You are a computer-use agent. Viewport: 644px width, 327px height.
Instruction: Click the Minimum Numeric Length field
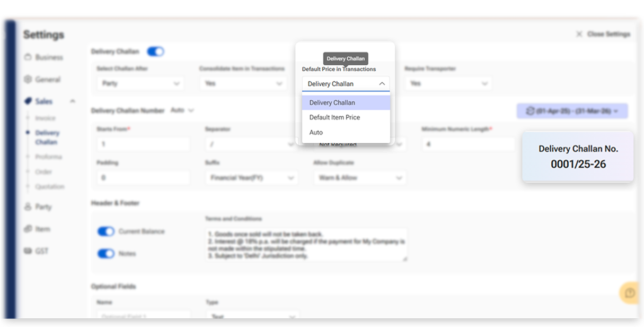[x=468, y=144]
